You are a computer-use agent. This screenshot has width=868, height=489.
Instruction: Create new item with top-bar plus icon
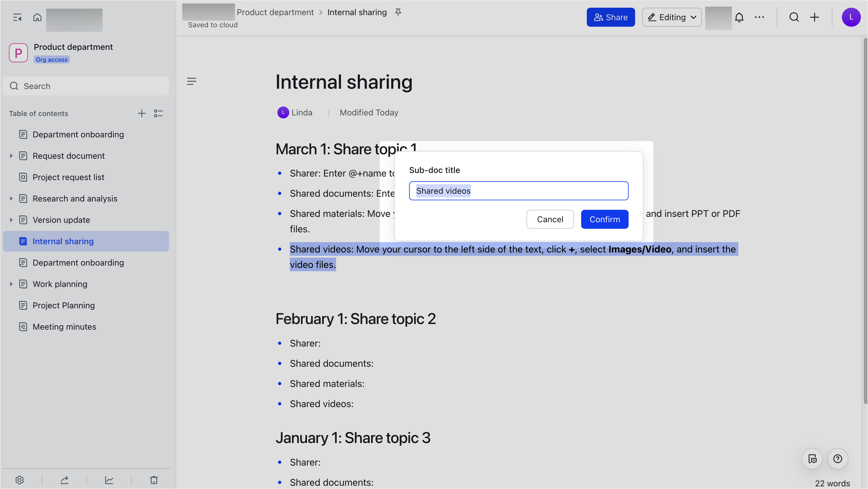pos(814,17)
